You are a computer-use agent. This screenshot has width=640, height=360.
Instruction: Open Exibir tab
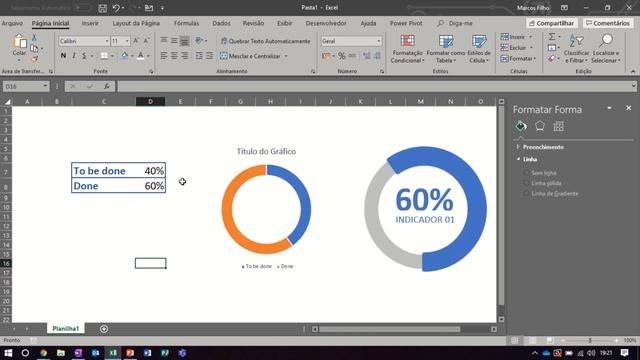[284, 23]
